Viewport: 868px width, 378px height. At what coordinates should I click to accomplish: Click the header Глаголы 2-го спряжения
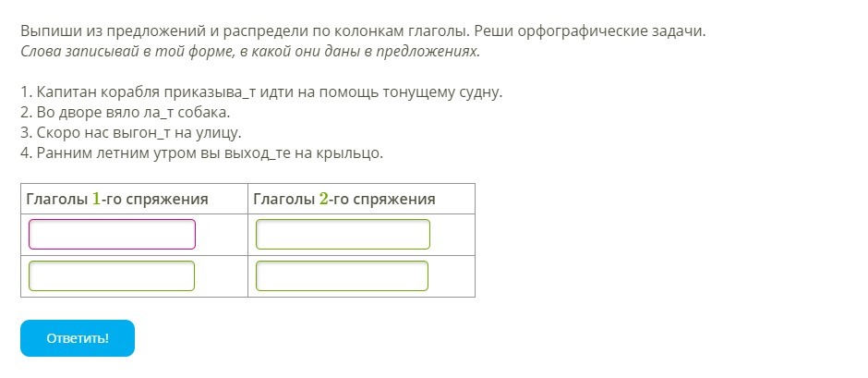click(x=344, y=199)
